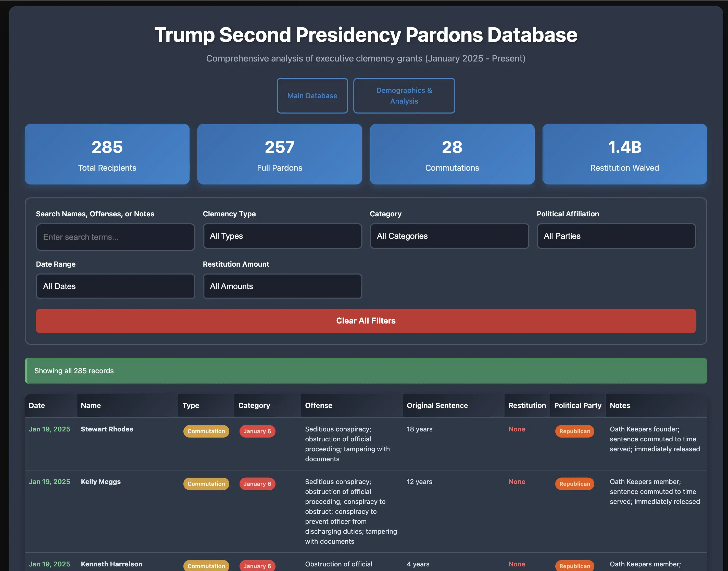Sort by the Date column header
Viewport: 728px width, 571px height.
pyautogui.click(x=51, y=405)
